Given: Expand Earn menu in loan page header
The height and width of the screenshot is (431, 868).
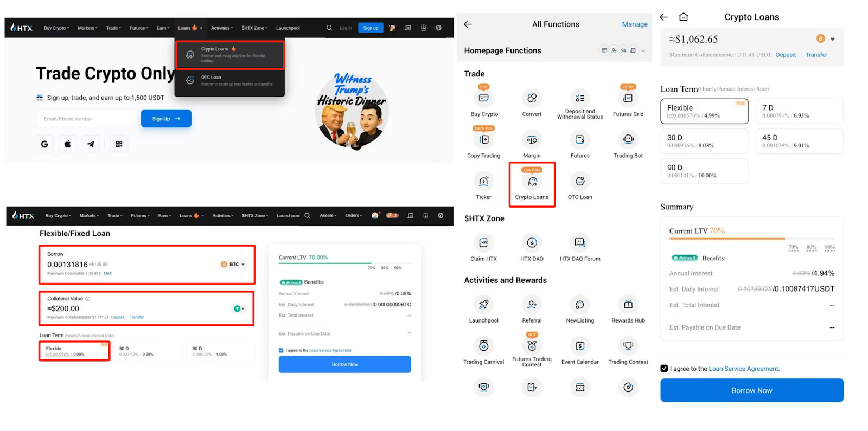Looking at the screenshot, I should click(164, 215).
